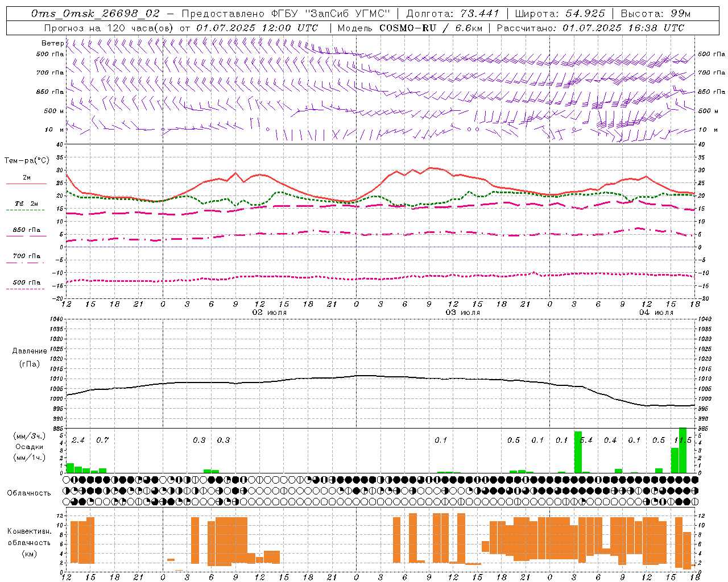Click the Тем-ра(°C) panel label
The image size is (728, 582).
[x=27, y=161]
